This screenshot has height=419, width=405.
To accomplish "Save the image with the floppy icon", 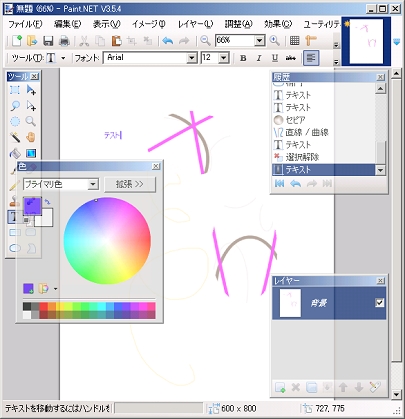I will tap(48, 41).
